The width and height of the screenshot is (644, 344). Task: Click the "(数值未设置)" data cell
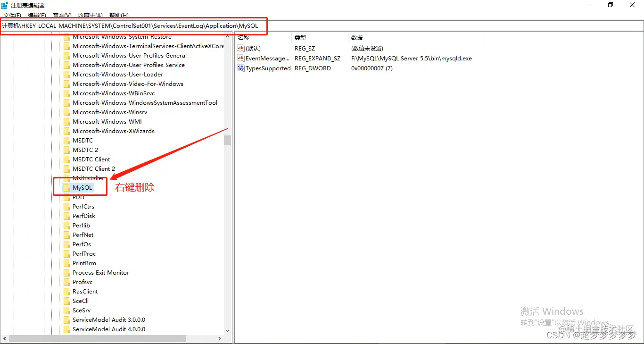point(367,48)
